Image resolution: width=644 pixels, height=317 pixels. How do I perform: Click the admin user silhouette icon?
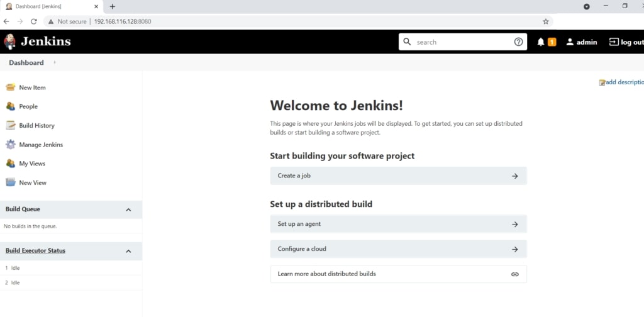pyautogui.click(x=570, y=42)
